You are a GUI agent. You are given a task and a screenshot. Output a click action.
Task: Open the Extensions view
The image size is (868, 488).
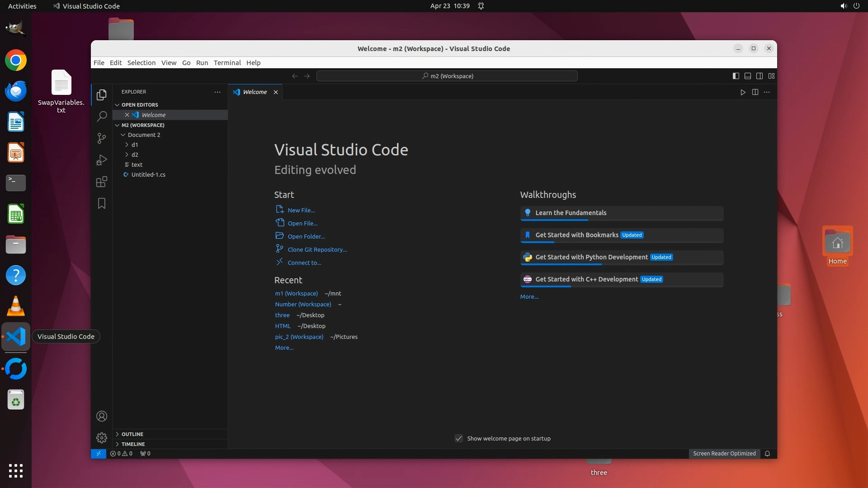coord(102,182)
